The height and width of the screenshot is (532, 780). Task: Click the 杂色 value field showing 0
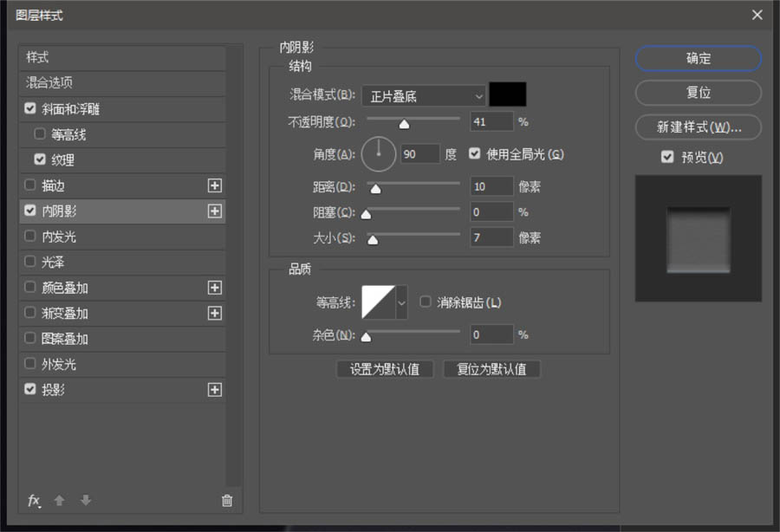[x=491, y=334]
